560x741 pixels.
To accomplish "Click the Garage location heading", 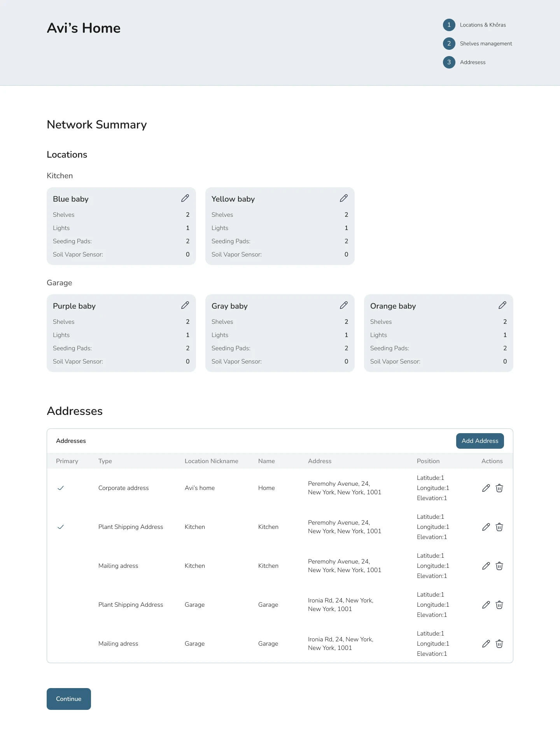I will click(59, 283).
